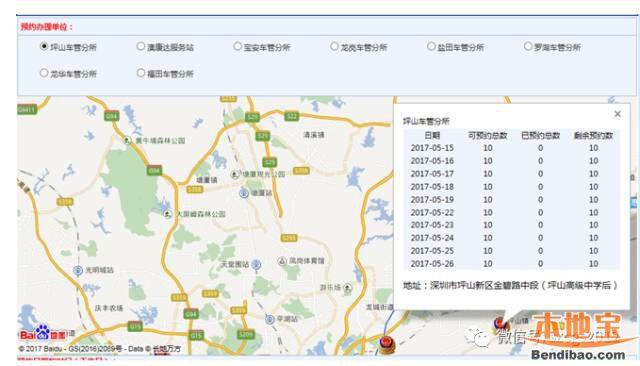Select the 罗湖车管分所 radio button
Viewport: 640px width, 366px height.
tap(528, 46)
